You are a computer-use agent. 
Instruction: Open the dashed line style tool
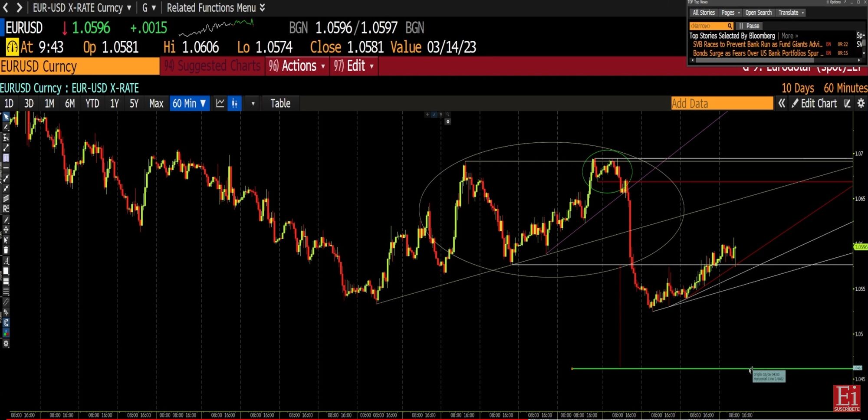tap(6, 292)
